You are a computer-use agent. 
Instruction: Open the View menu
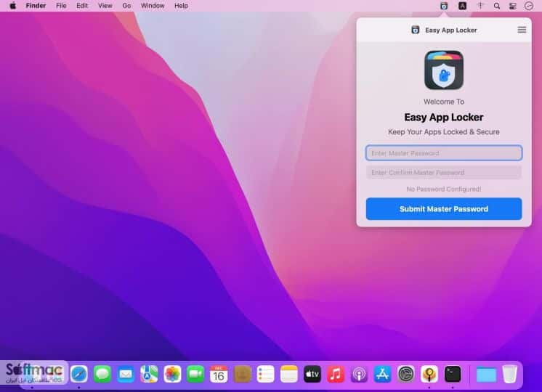click(x=105, y=6)
